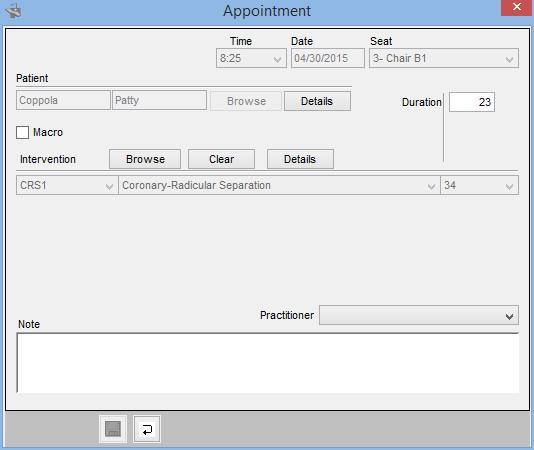Click the Duration field
The image size is (534, 450).
(472, 102)
